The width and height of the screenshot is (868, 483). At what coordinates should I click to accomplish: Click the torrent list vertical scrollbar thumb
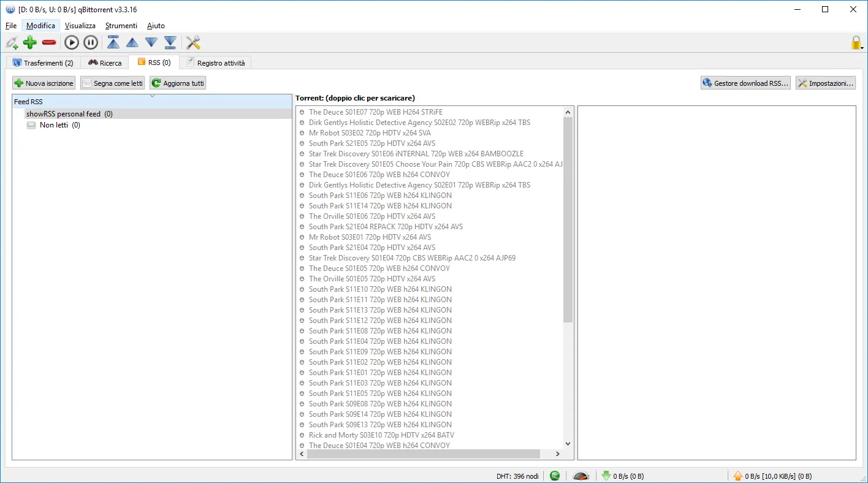[568, 219]
